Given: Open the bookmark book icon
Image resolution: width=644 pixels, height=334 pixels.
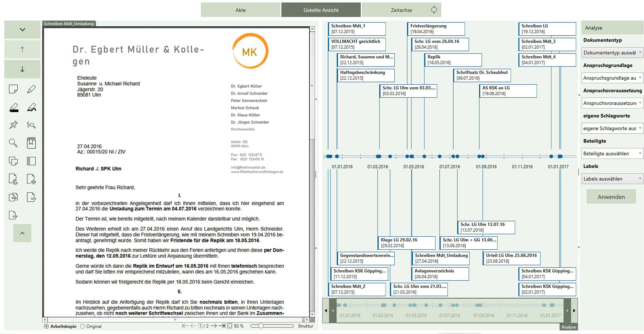Looking at the screenshot, I should 31,143.
